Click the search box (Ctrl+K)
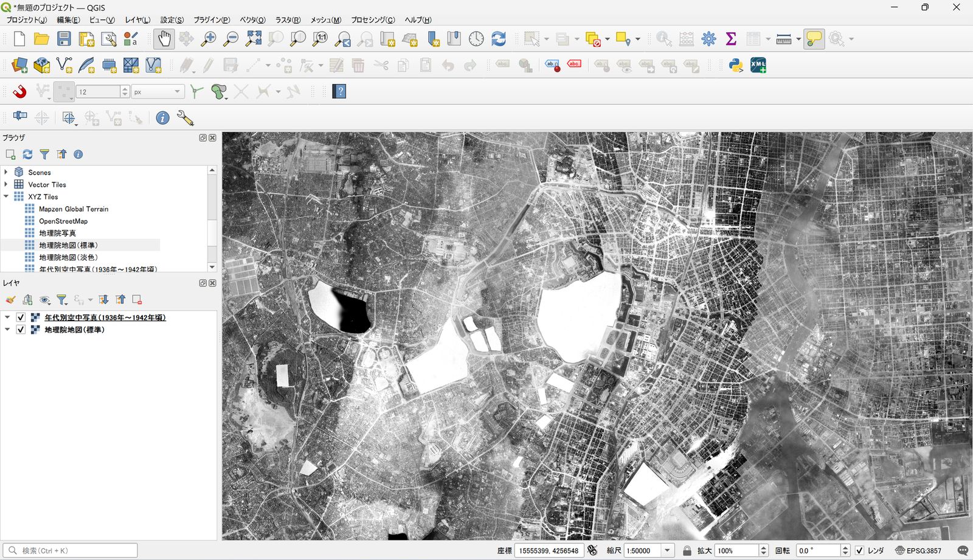The width and height of the screenshot is (973, 560). point(70,550)
